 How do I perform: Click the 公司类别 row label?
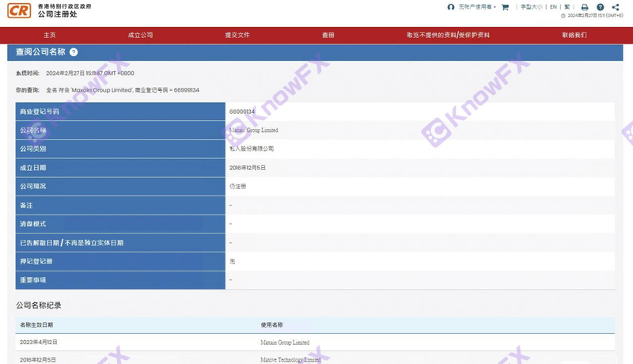tap(32, 149)
